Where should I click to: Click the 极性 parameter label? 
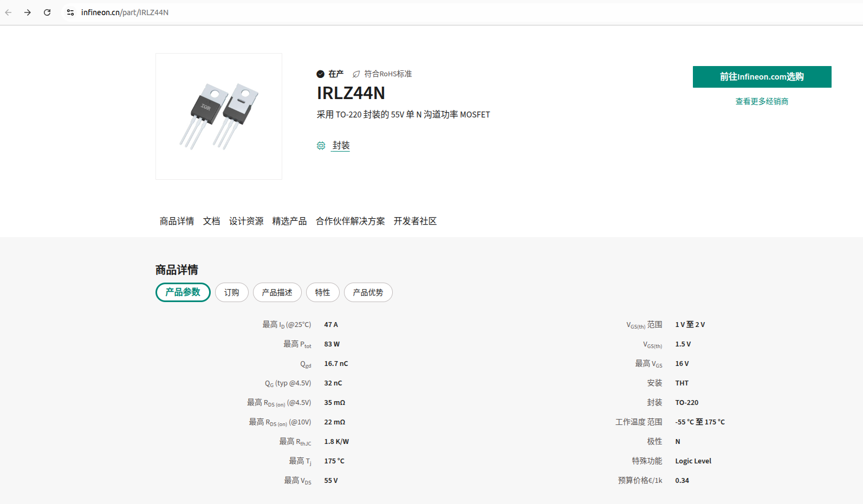click(x=655, y=442)
